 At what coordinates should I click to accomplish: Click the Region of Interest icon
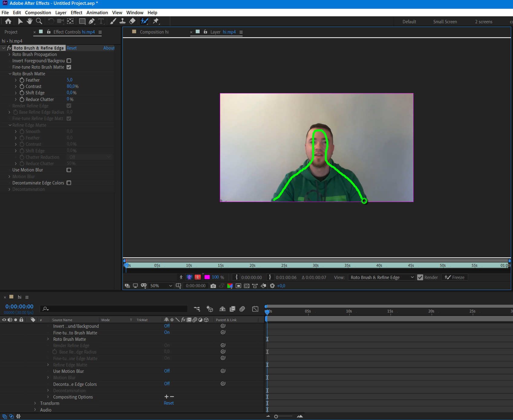click(x=238, y=286)
